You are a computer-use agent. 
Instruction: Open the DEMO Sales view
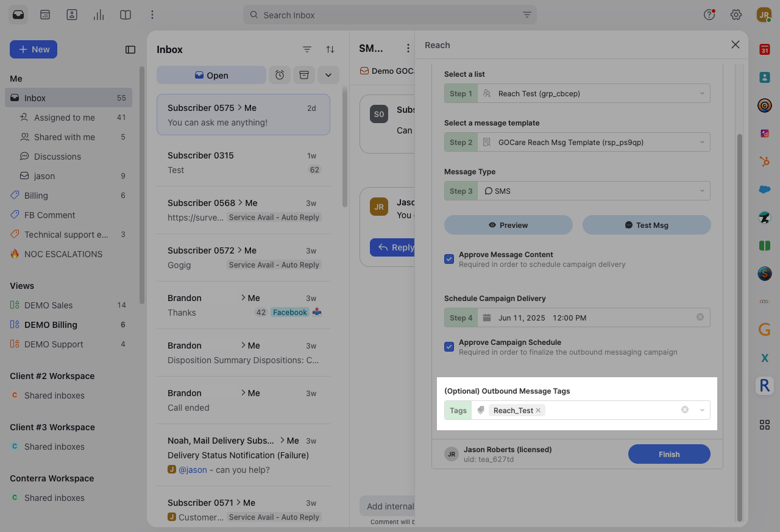click(x=68, y=305)
